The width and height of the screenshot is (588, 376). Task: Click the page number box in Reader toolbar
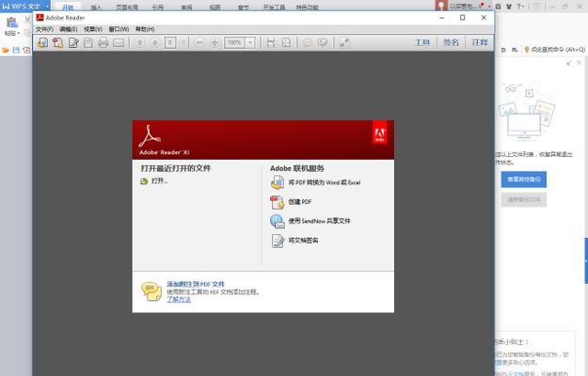[x=170, y=42]
